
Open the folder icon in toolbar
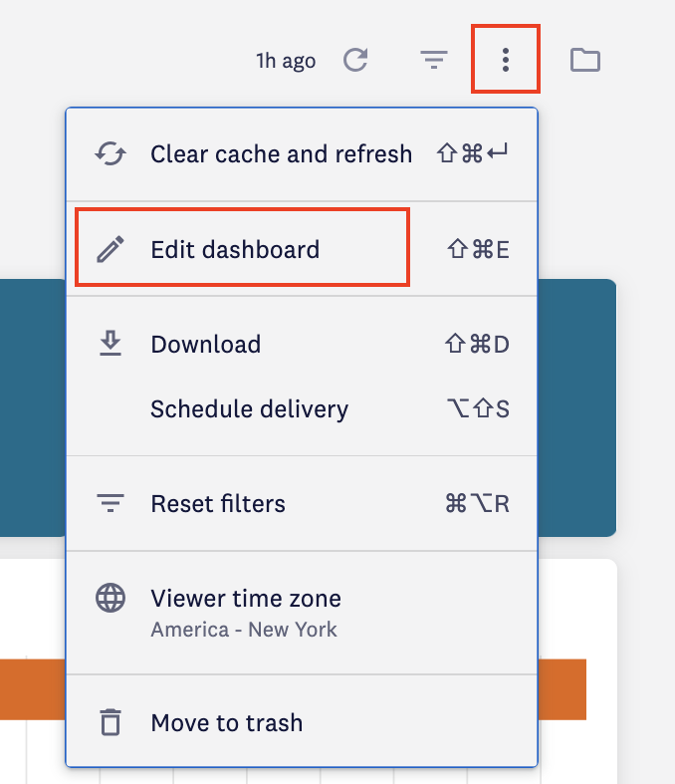(585, 61)
